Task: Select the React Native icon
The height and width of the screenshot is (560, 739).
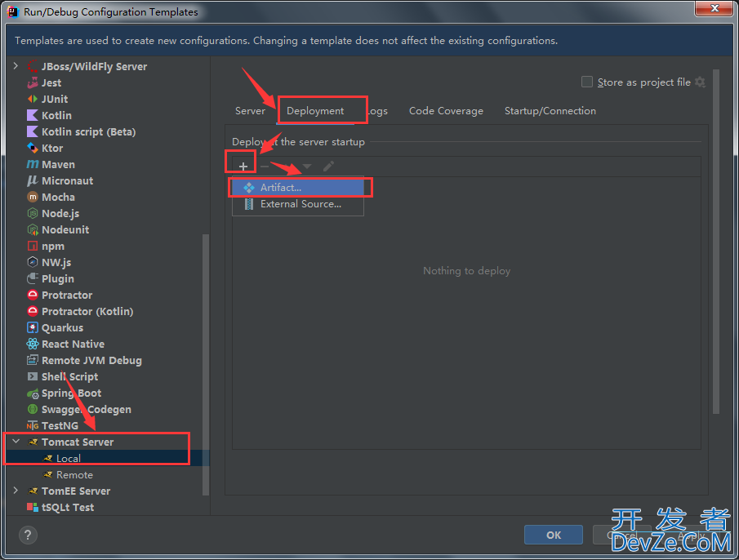Action: click(32, 344)
